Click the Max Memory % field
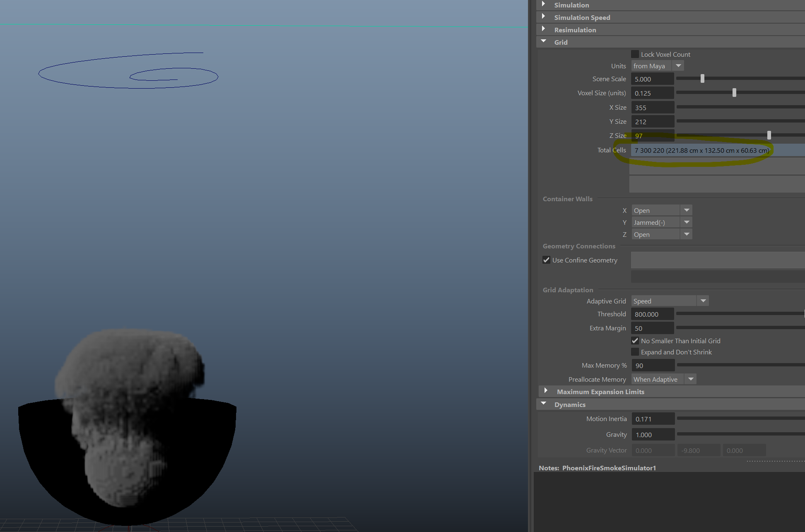The image size is (805, 532). click(653, 366)
